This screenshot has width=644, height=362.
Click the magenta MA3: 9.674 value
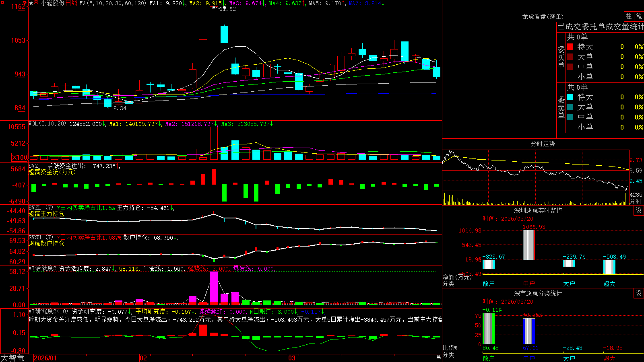[x=247, y=3]
